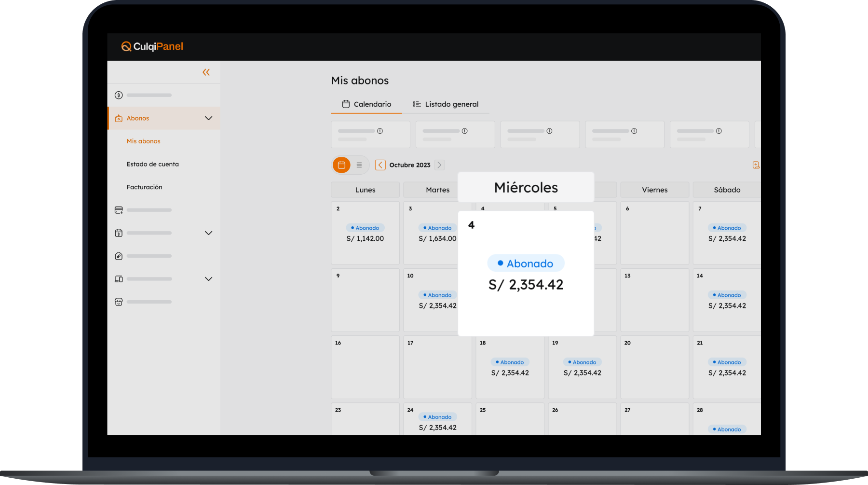Viewport: 868px width, 485px height.
Task: Go to previous month arrow
Action: 380,165
